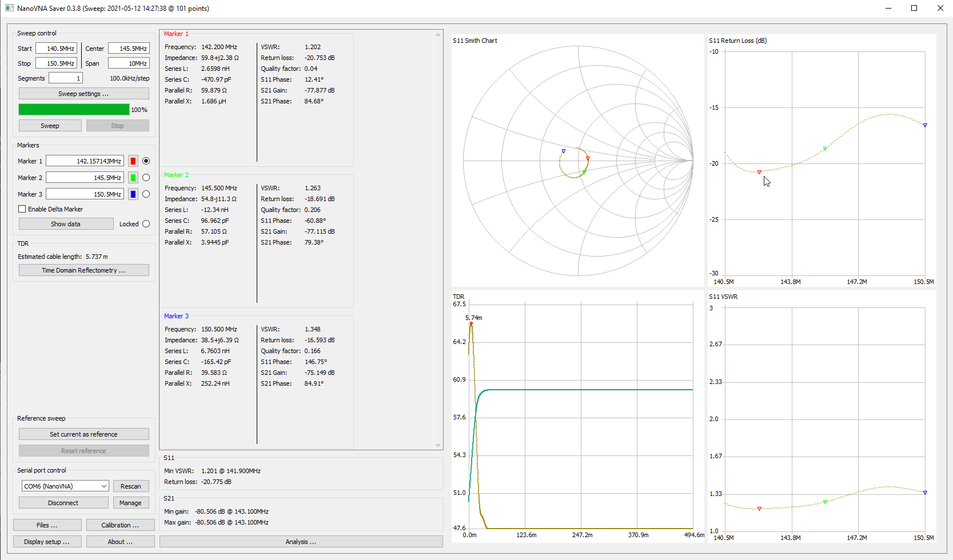Click the green Marker 2 triangle on Return Loss chart
Image resolution: width=953 pixels, height=560 pixels.
[825, 149]
